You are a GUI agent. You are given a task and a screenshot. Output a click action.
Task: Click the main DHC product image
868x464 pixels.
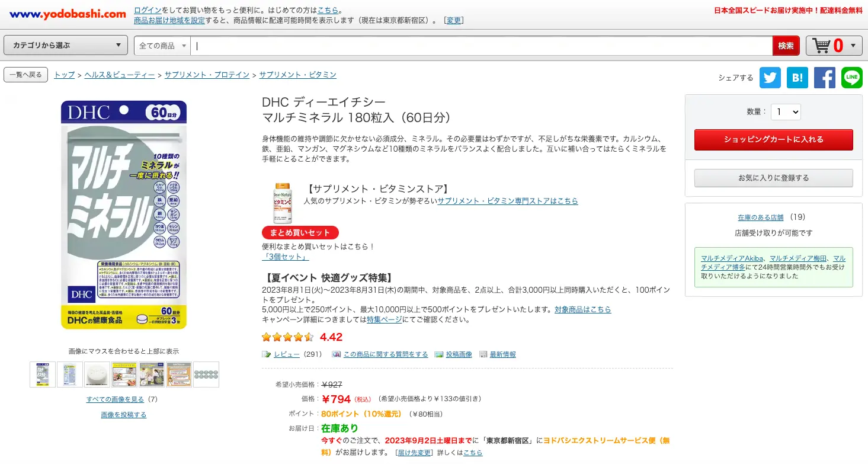(x=123, y=215)
